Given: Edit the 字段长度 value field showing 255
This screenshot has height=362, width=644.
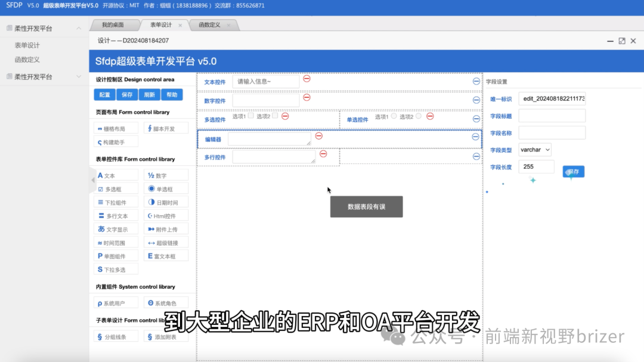Looking at the screenshot, I should [535, 167].
